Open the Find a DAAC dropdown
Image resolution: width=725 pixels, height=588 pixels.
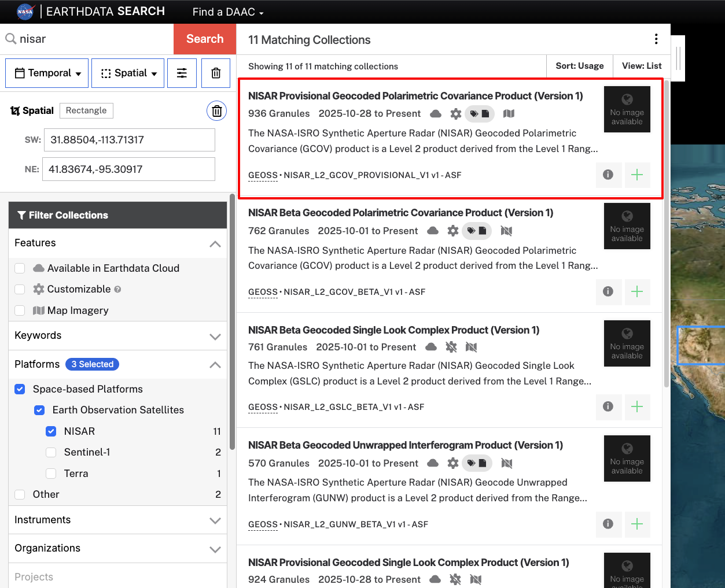pyautogui.click(x=228, y=12)
